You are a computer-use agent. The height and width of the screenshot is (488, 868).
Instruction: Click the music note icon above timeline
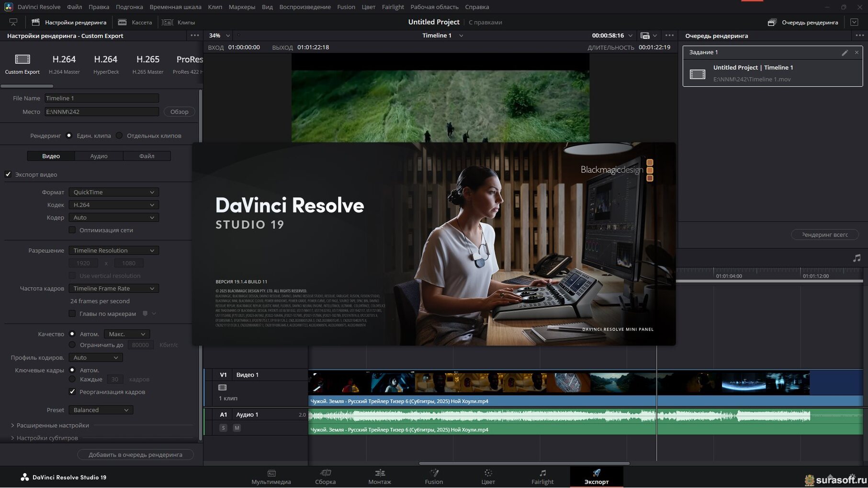[857, 258]
